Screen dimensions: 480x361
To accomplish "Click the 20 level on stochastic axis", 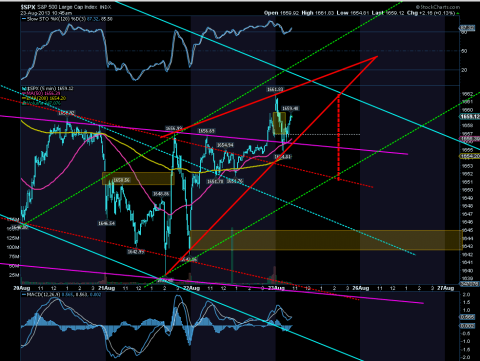I will [x=464, y=70].
